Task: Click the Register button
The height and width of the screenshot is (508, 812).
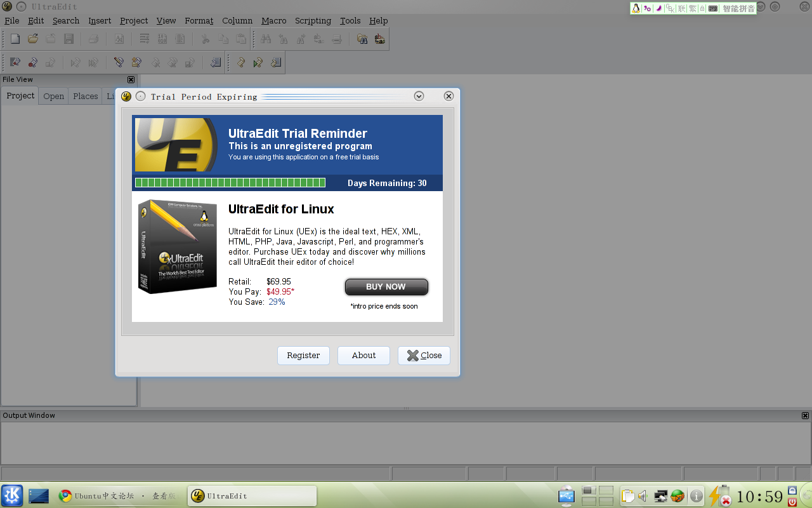Action: point(303,356)
